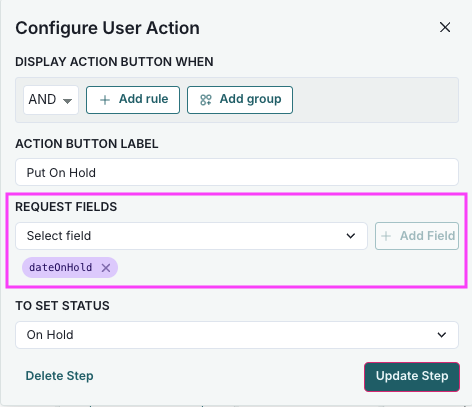This screenshot has height=407, width=472.
Task: Click the REQUEST FIELDS section heading
Action: (x=66, y=207)
